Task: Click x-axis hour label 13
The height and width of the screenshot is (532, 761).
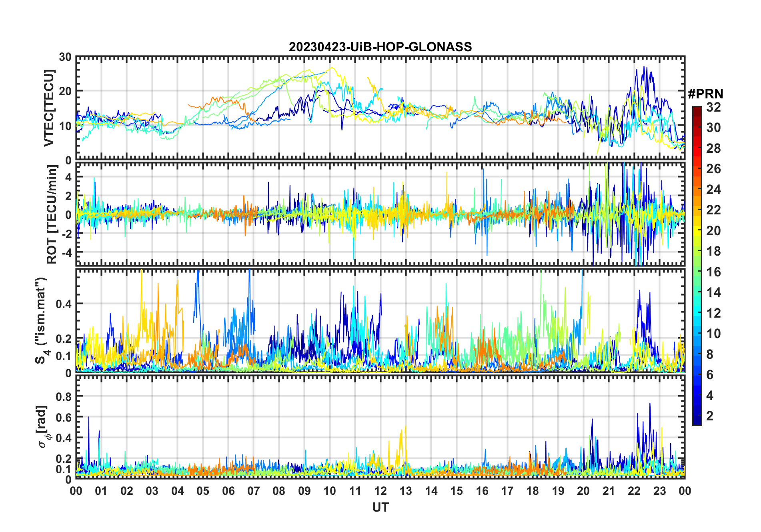Action: click(x=406, y=491)
